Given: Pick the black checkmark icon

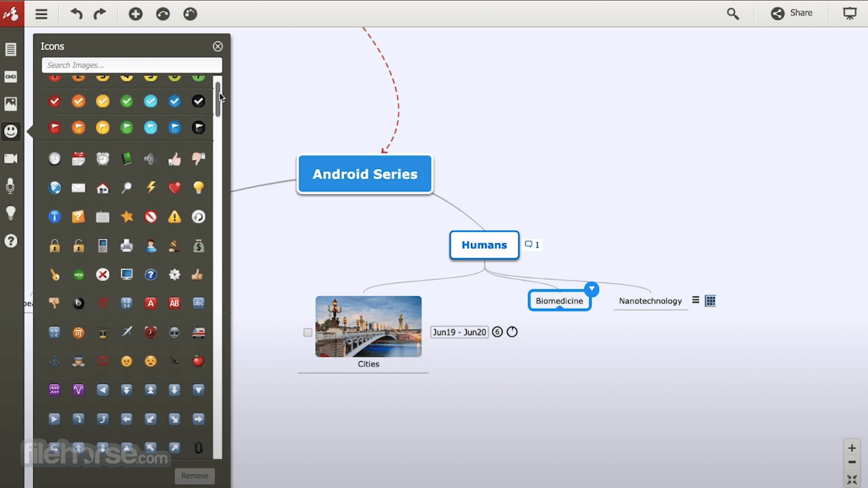Looking at the screenshot, I should [198, 101].
